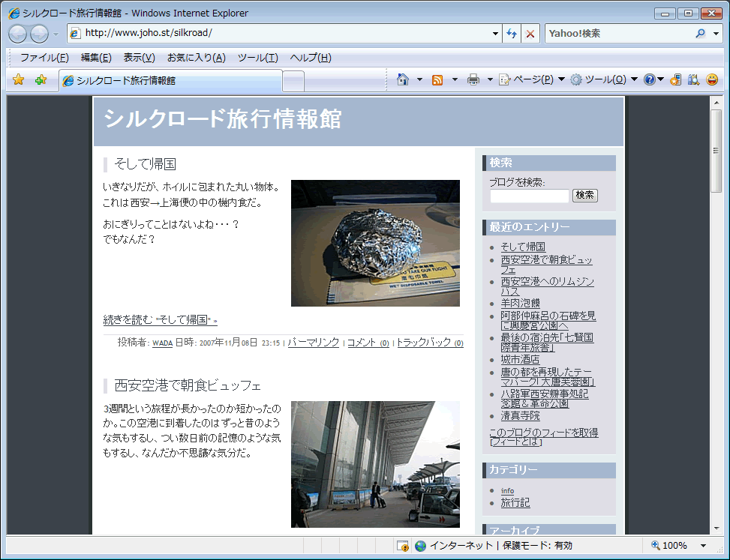The image size is (730, 560).
Task: Click the foil-wrapped food photo thumbnail
Action: (375, 243)
